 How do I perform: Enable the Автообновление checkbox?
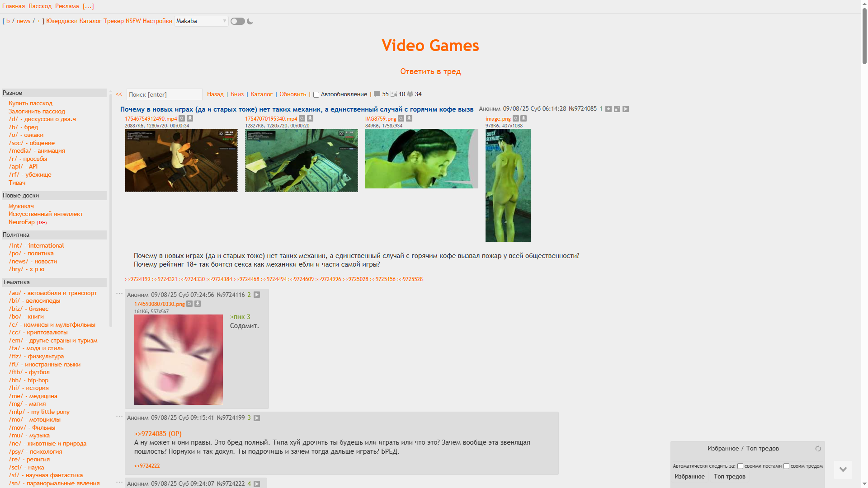pos(316,94)
